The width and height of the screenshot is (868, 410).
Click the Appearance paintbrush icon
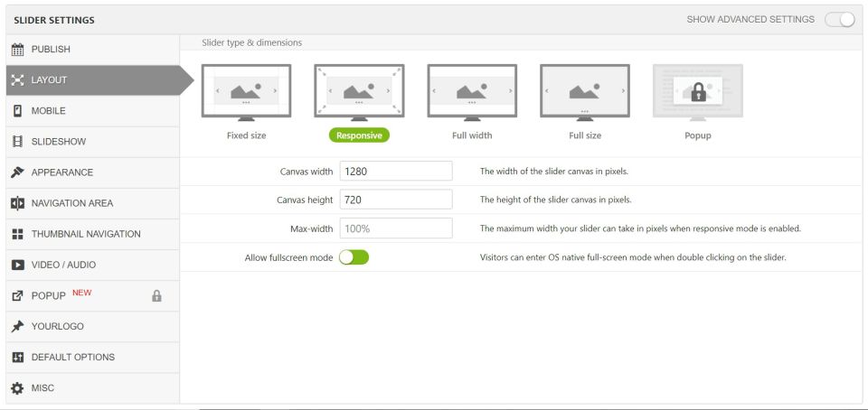(x=17, y=172)
